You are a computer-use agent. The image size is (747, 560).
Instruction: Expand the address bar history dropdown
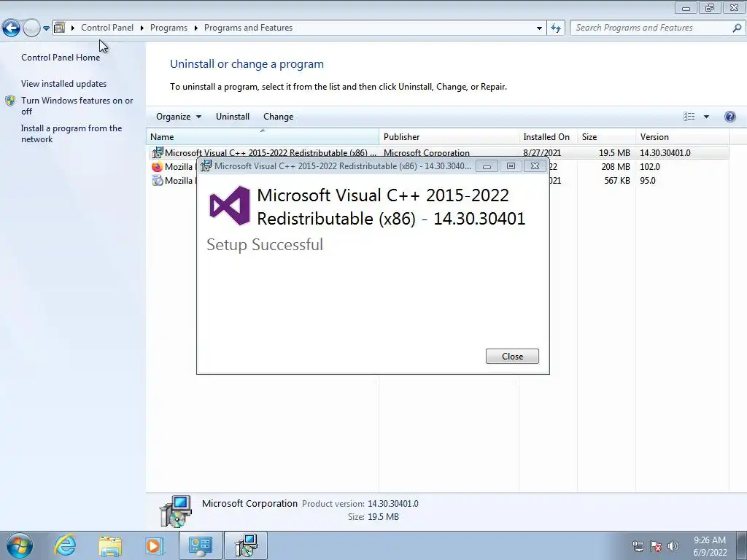click(x=539, y=28)
